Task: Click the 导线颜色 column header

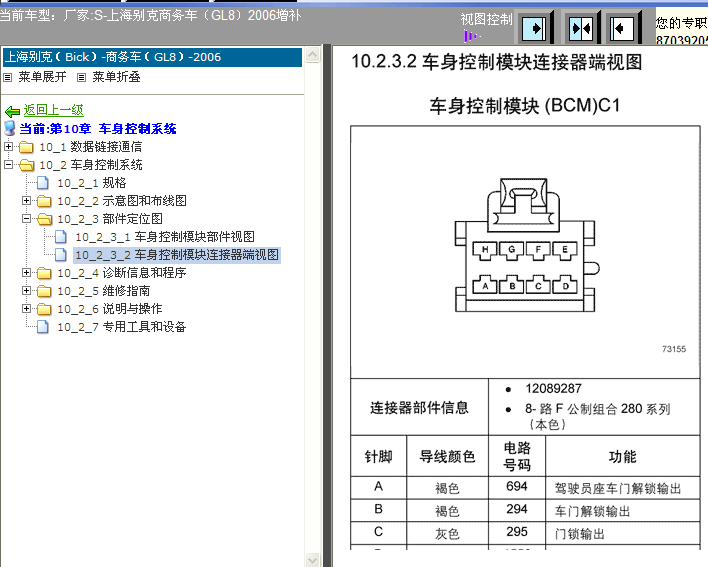Action: (x=447, y=456)
